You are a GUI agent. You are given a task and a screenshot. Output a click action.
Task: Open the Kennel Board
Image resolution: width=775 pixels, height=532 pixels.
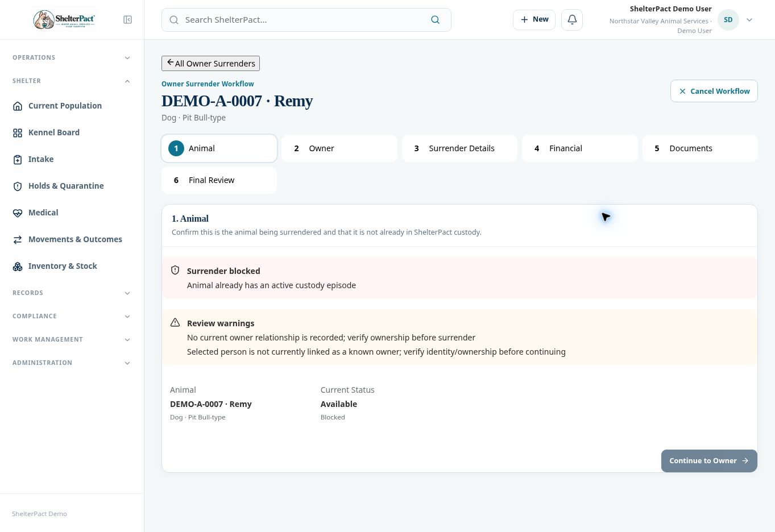72,132
